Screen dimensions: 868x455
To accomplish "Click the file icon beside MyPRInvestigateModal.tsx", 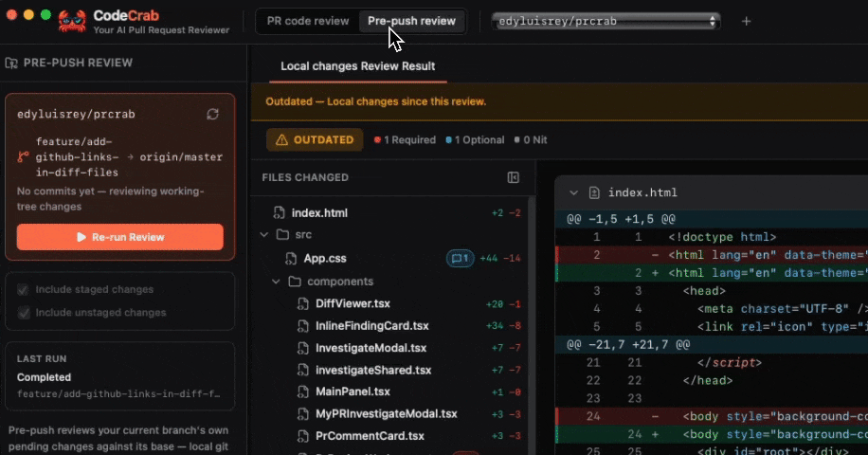I will pyautogui.click(x=303, y=413).
